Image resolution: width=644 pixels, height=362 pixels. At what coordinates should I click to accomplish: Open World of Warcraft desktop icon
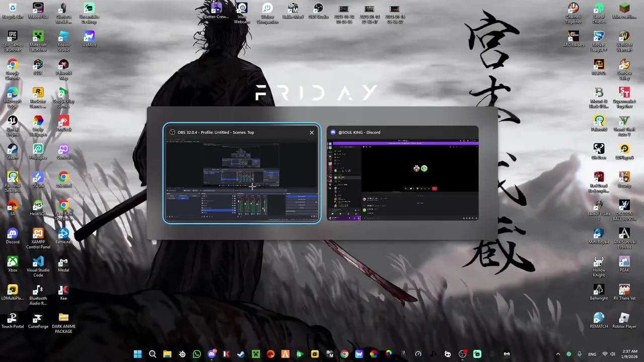point(624,42)
